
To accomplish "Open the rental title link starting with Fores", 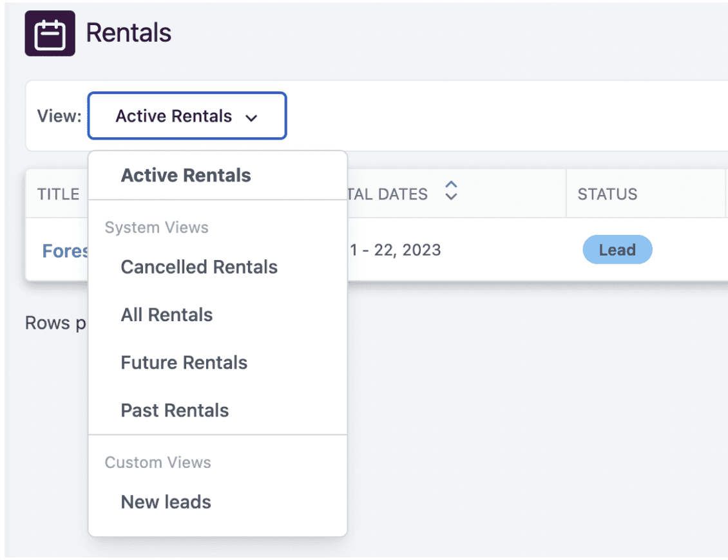I will 65,250.
